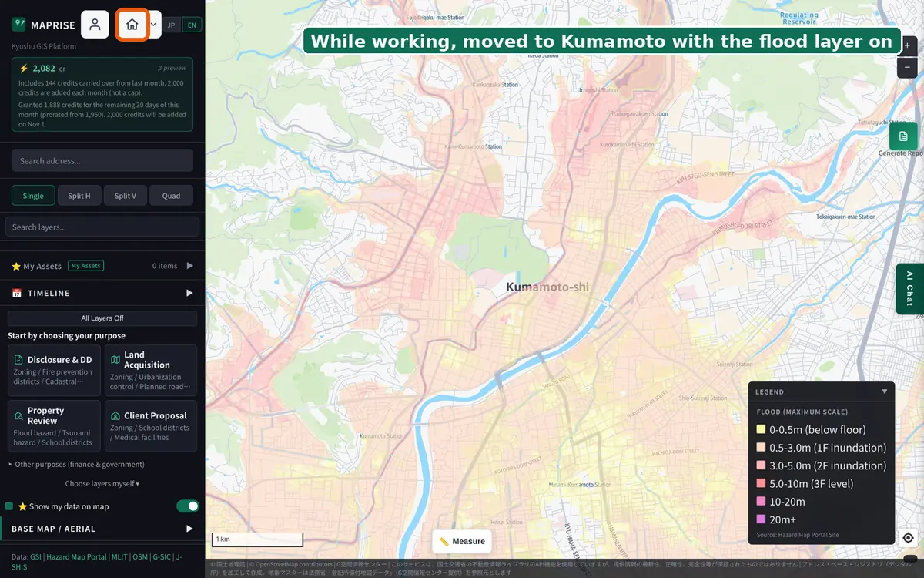Viewport: 924px width, 578px height.
Task: Choose the Client Proposal purpose card
Action: pos(151,426)
